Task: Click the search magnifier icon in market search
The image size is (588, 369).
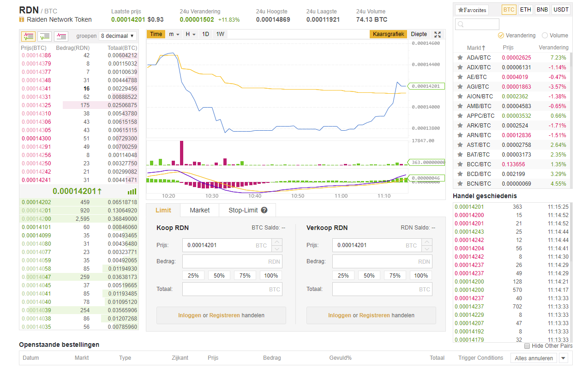Action: point(461,24)
